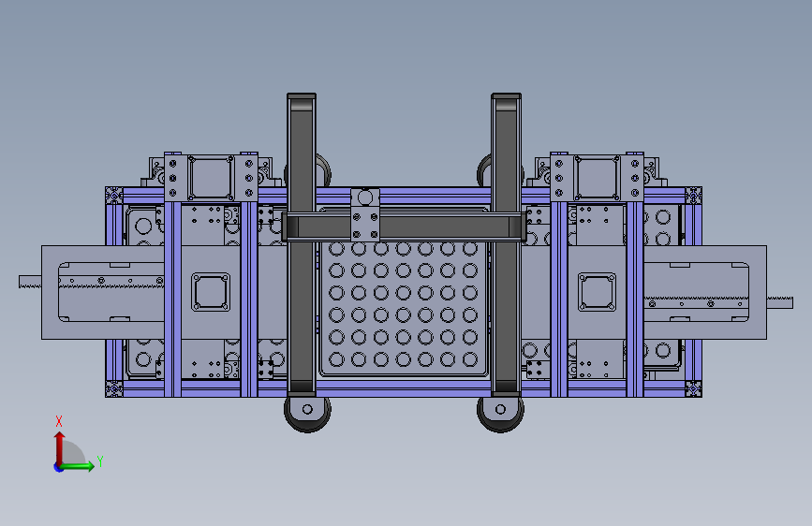
Task: Select the red X label on the triad
Action: pyautogui.click(x=58, y=421)
